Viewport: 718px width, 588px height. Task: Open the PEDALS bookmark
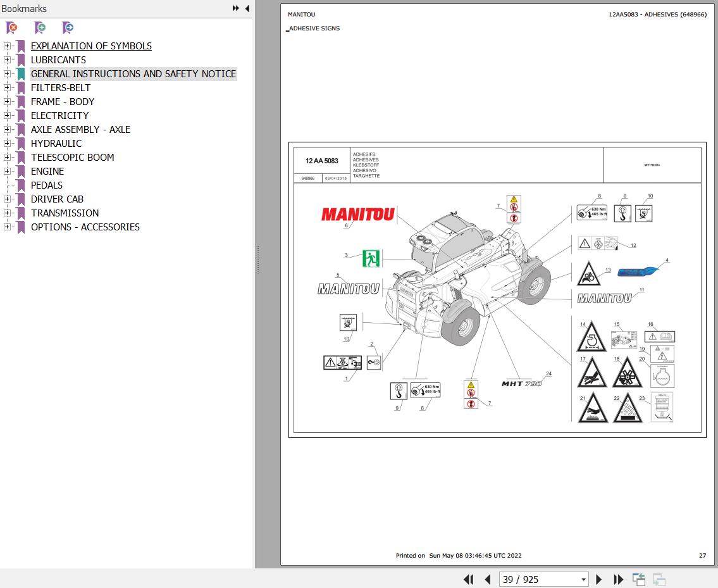point(47,185)
